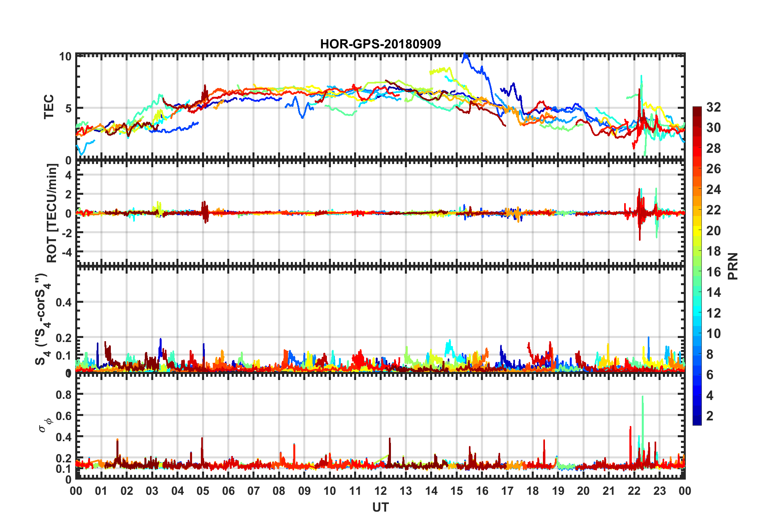Select the ROT [TECU/min] axis label
761x532 pixels.
(x=52, y=213)
